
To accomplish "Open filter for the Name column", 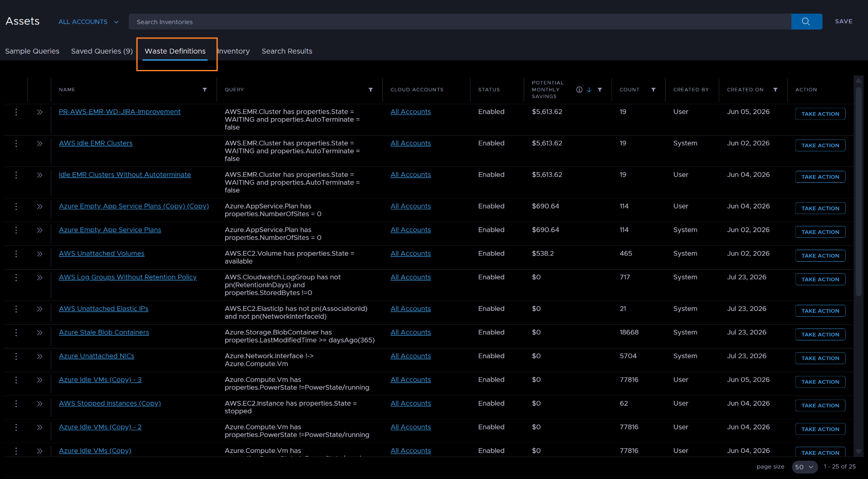I will click(205, 90).
